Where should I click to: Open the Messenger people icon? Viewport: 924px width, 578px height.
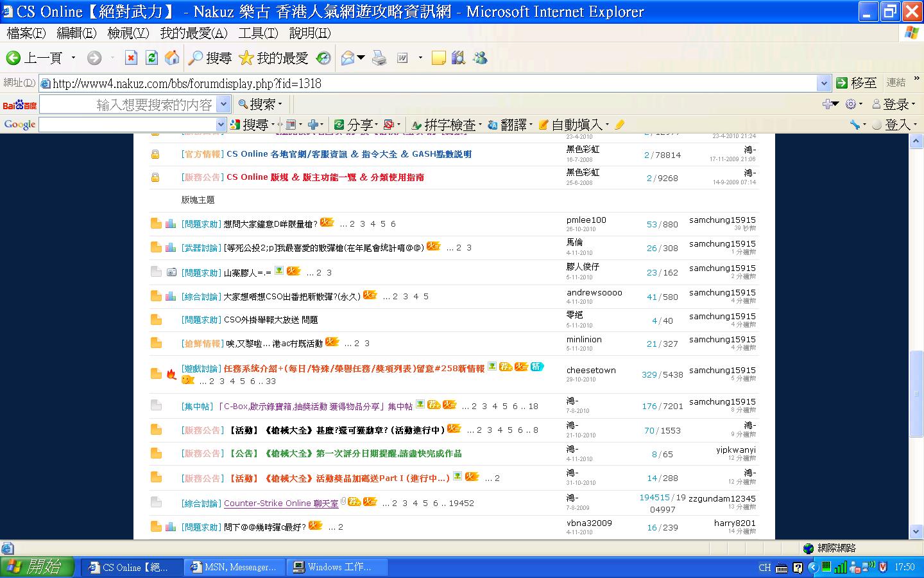(480, 58)
